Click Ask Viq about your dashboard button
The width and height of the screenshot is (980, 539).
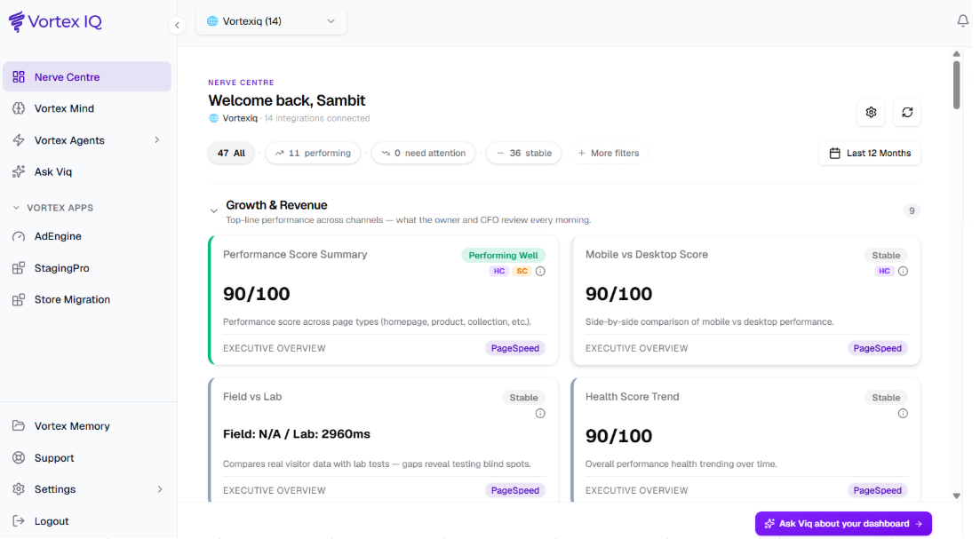pos(843,523)
